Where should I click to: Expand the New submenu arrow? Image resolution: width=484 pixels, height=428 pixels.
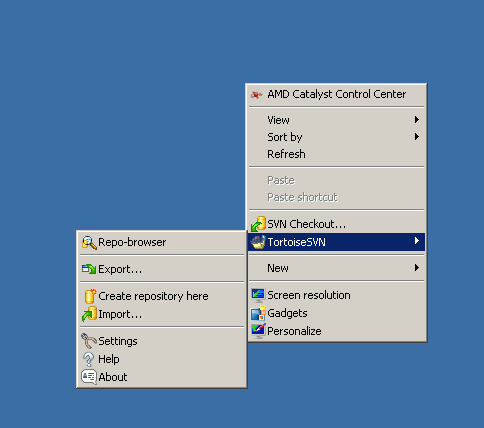(x=417, y=267)
